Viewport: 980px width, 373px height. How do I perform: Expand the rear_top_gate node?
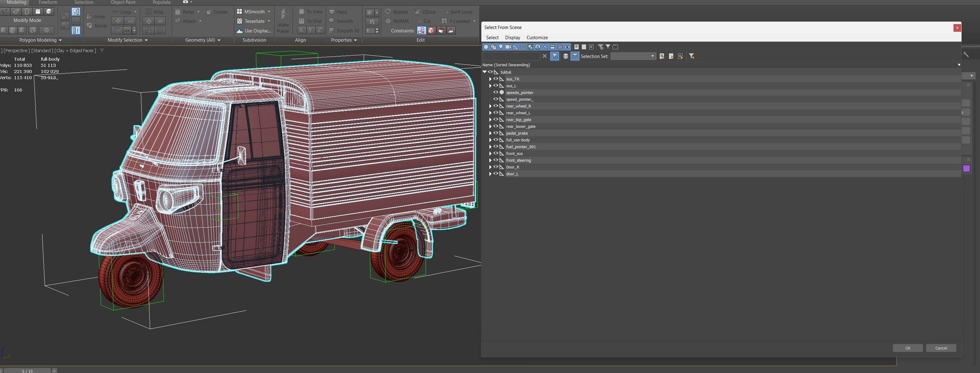pos(491,119)
